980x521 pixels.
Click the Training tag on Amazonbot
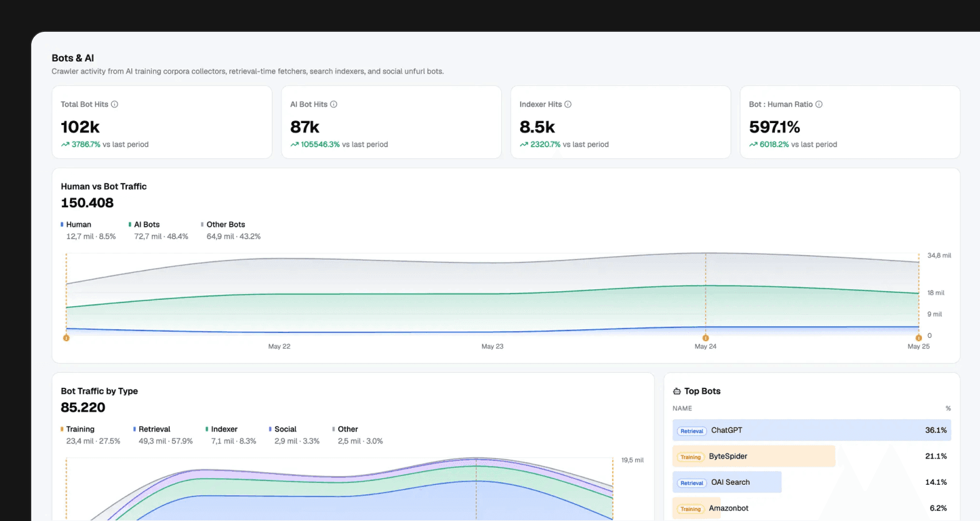point(691,509)
